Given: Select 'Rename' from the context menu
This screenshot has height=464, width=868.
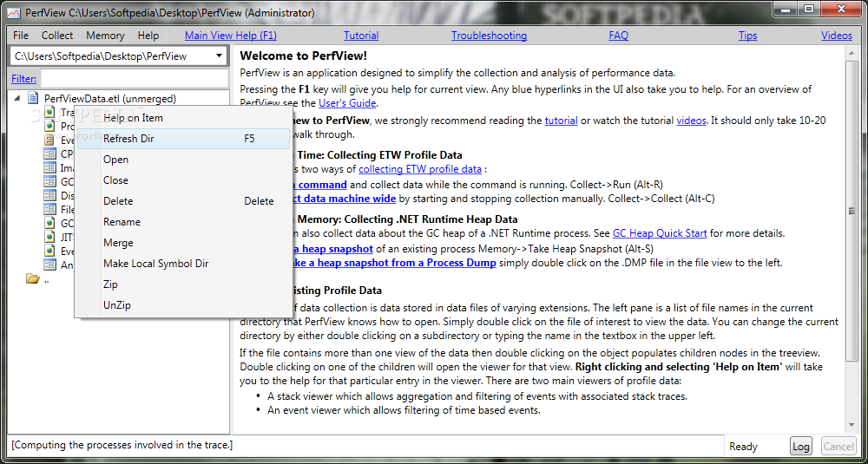Looking at the screenshot, I should click(183, 222).
